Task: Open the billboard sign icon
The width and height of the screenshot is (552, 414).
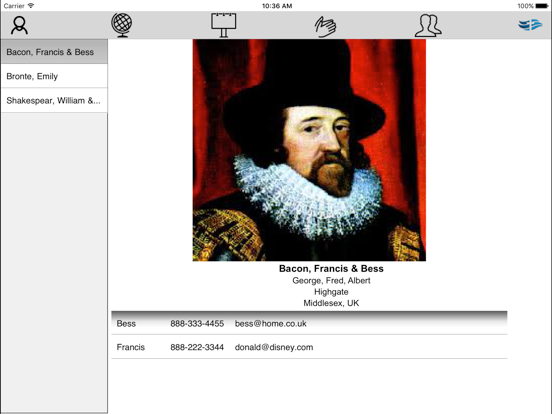Action: (x=224, y=25)
